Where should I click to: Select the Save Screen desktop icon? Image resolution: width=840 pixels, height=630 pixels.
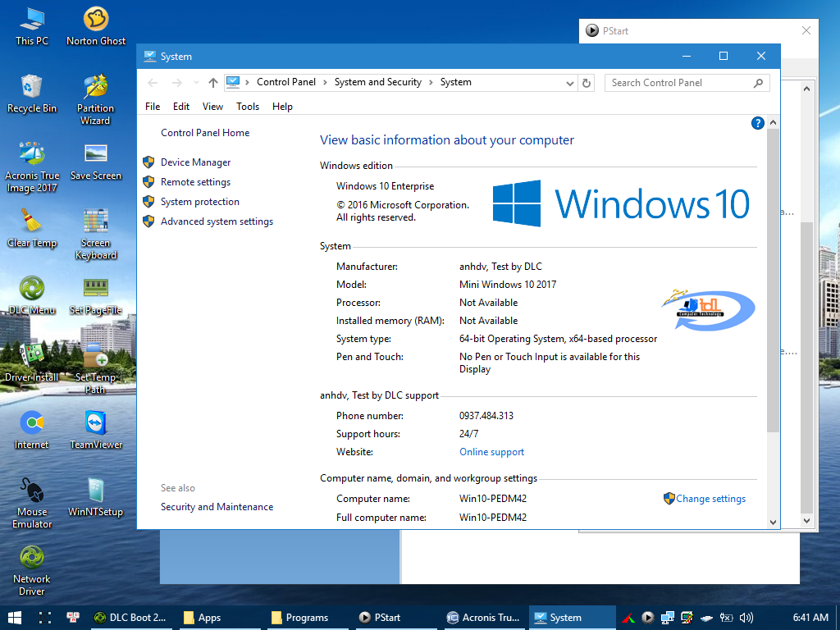click(96, 162)
